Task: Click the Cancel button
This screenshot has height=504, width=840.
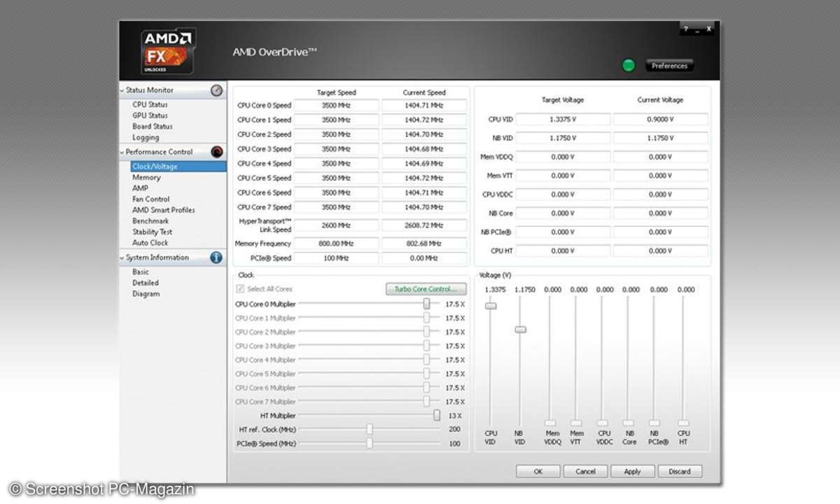Action: [585, 471]
